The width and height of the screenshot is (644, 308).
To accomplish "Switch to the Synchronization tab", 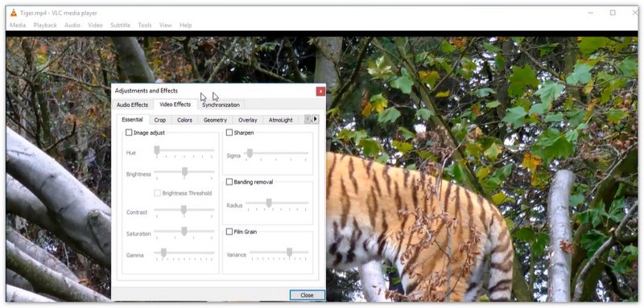I will (221, 105).
